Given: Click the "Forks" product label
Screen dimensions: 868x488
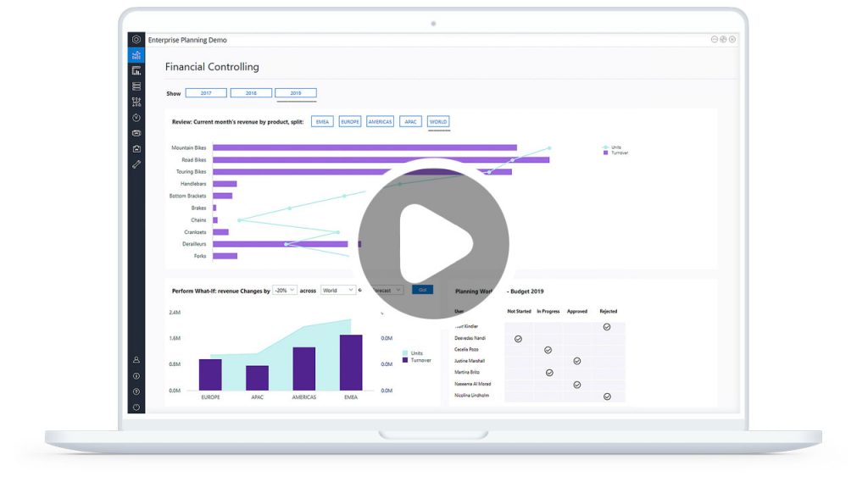Looking at the screenshot, I should tap(200, 256).
